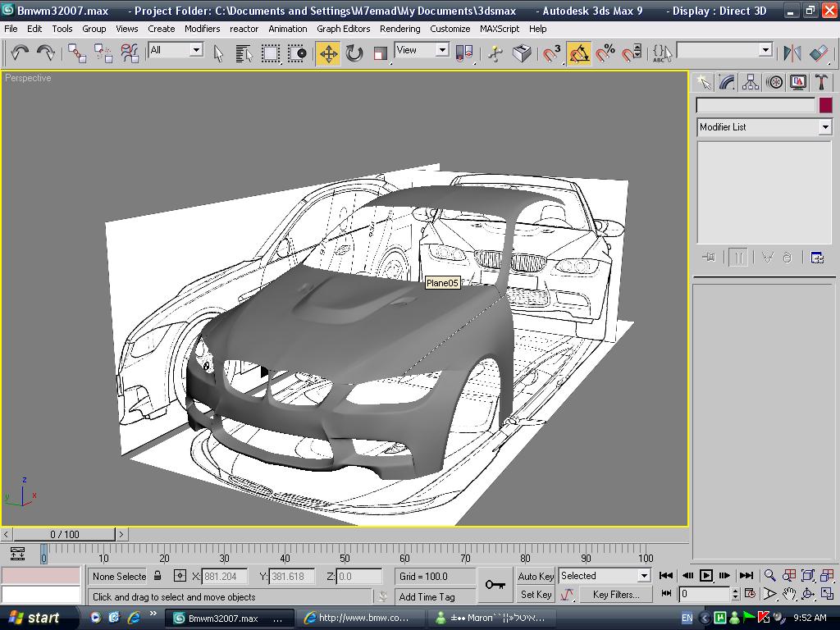Screen dimensions: 840x630
Task: Activate the Select and Link tool
Action: 77,53
